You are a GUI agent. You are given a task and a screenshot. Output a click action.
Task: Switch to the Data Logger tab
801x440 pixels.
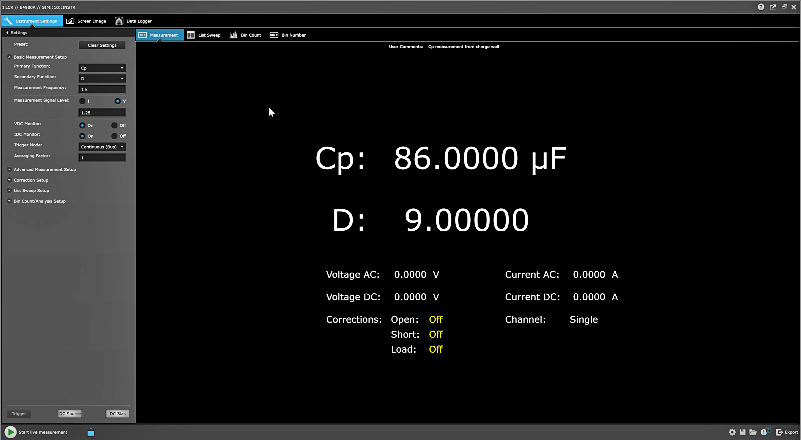pyautogui.click(x=133, y=20)
